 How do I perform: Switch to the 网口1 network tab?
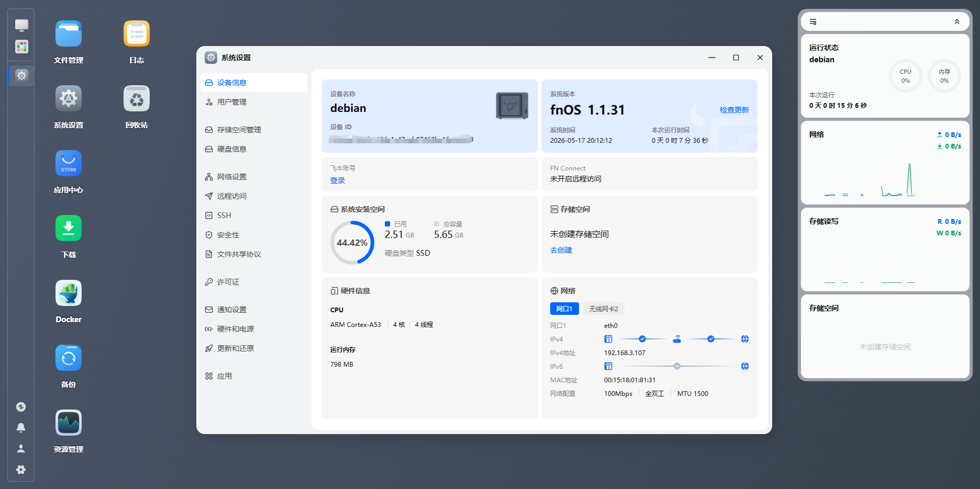click(564, 309)
